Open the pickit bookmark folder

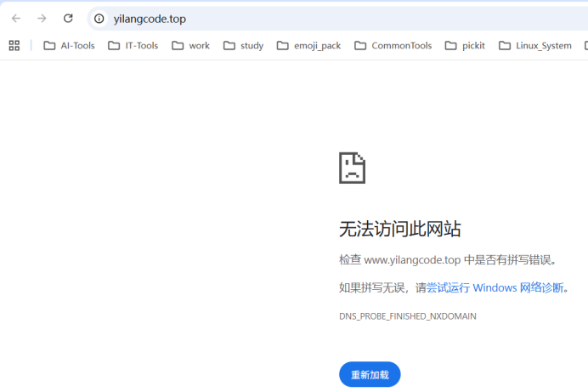pyautogui.click(x=465, y=45)
